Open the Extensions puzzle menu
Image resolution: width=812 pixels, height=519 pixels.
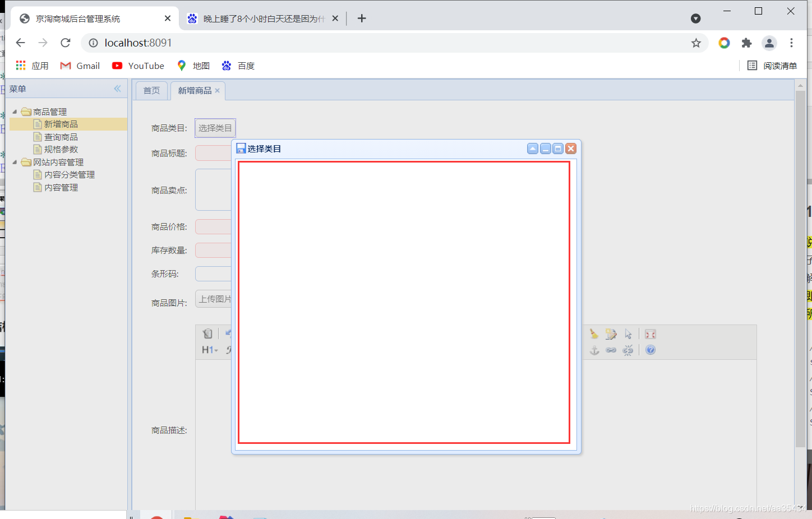point(746,43)
